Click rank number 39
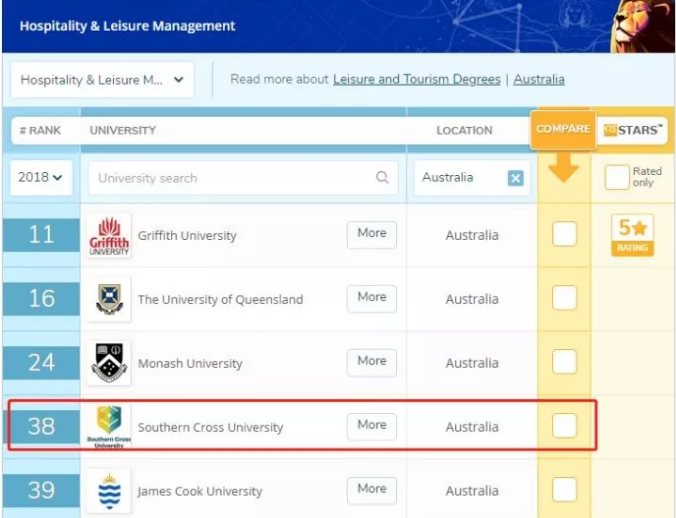 [41, 490]
